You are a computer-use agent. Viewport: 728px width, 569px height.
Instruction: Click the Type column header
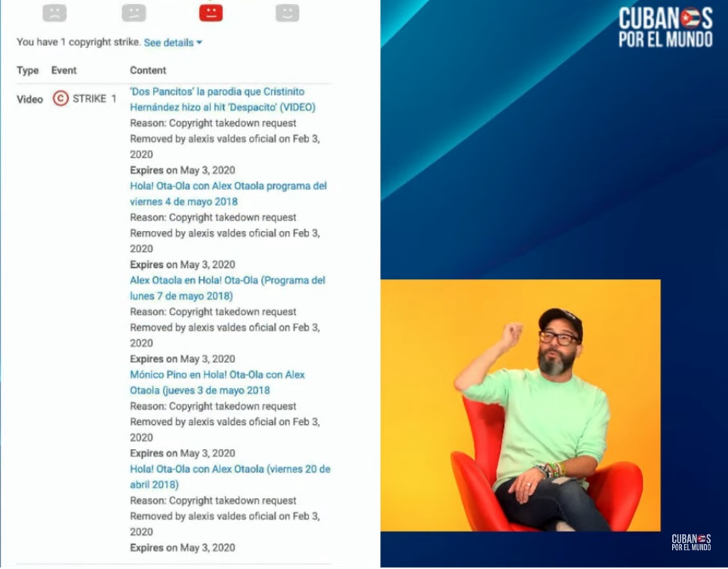[x=28, y=70]
